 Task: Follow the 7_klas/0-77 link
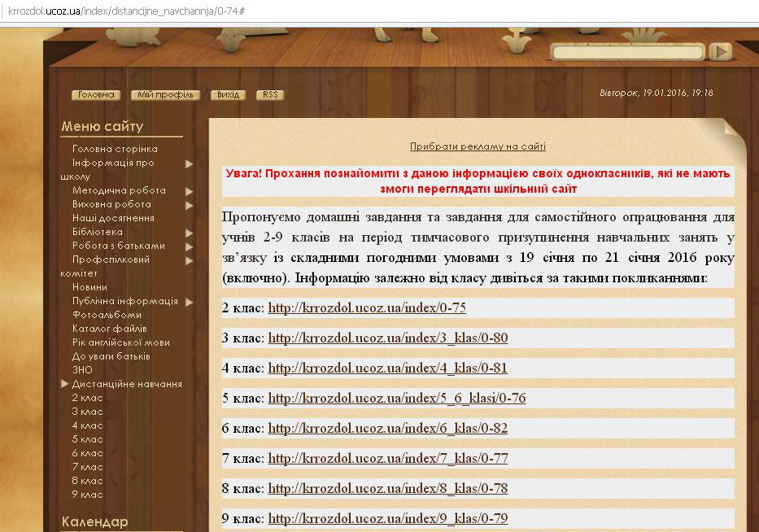[388, 459]
